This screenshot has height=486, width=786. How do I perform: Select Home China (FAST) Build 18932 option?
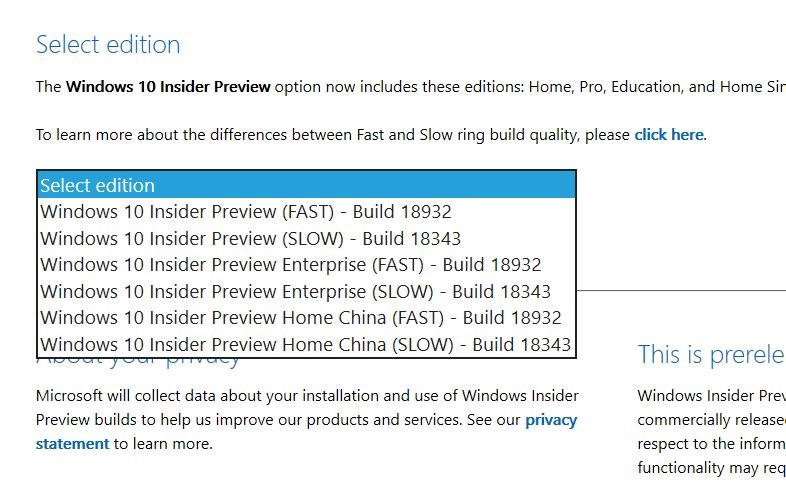(x=300, y=318)
